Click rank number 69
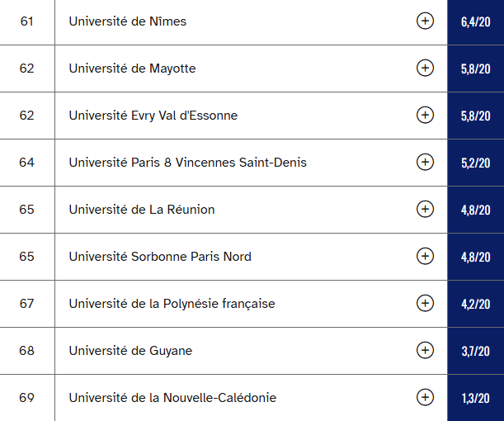The width and height of the screenshot is (504, 421). (x=26, y=398)
